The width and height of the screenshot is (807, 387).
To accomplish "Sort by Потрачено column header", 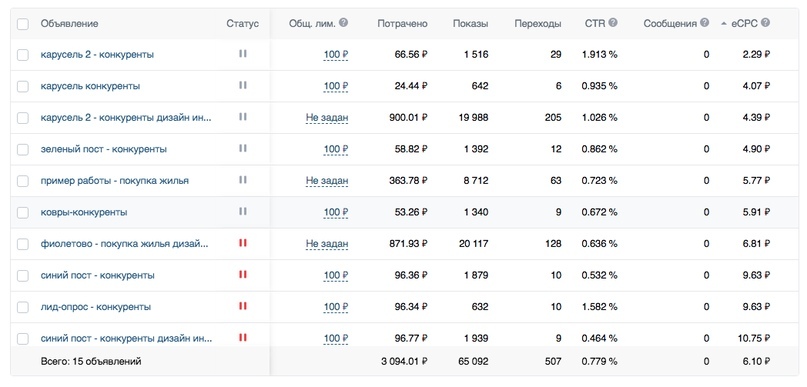I will tap(402, 24).
